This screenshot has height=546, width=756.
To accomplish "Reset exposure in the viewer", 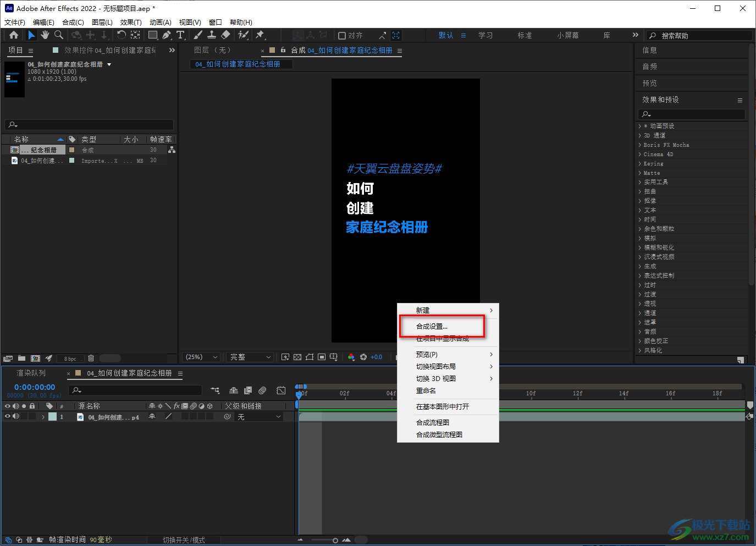I will [x=363, y=357].
